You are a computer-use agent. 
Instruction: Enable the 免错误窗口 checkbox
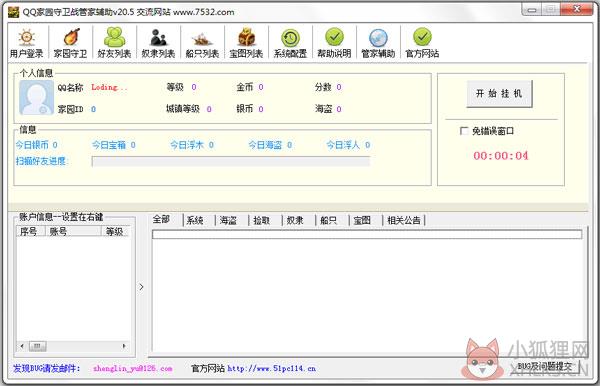pos(464,131)
